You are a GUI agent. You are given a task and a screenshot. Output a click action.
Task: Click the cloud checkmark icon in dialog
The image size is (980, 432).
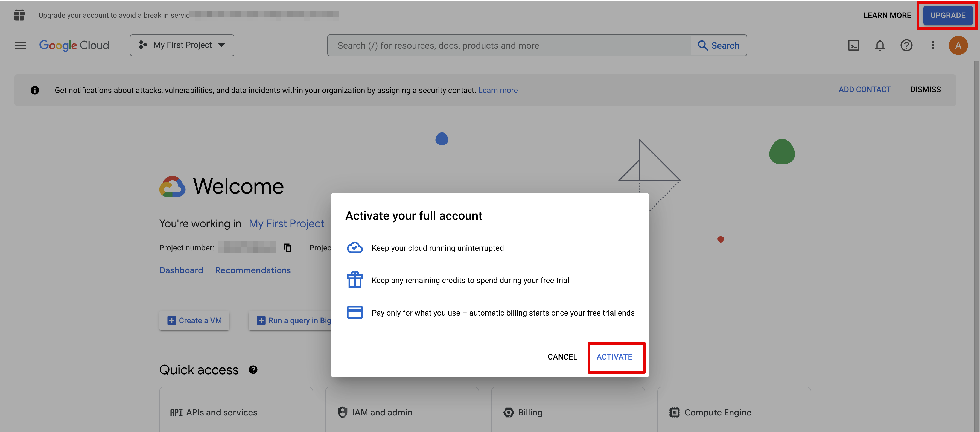pos(355,247)
